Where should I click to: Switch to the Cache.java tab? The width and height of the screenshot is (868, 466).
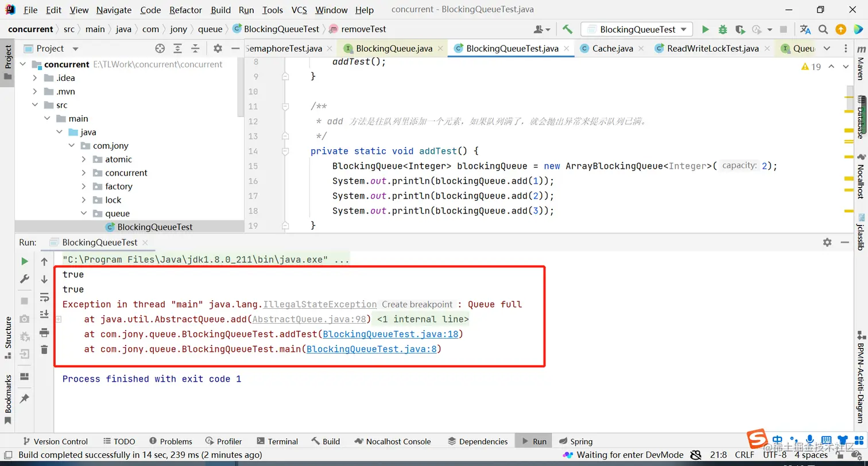tap(612, 49)
